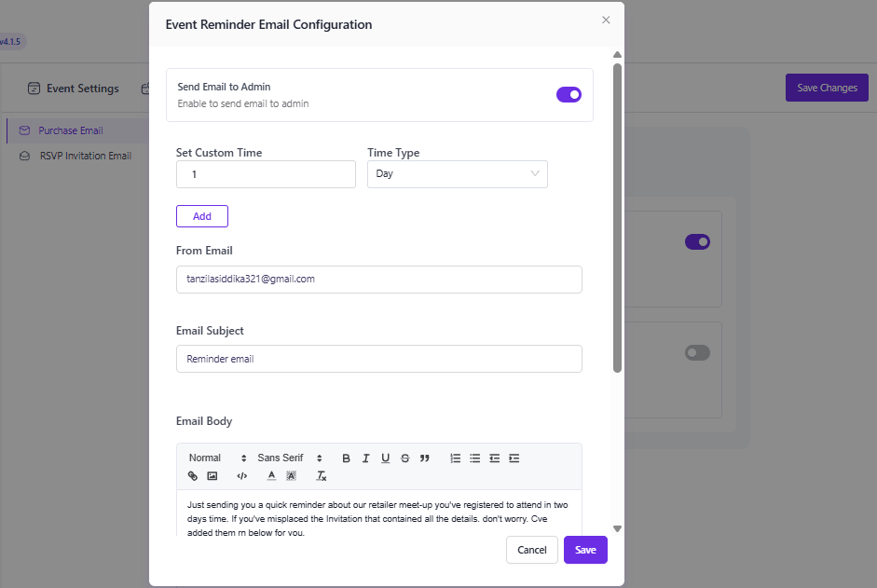Click the Email Subject input field
Screen dimensions: 877x588
378,359
